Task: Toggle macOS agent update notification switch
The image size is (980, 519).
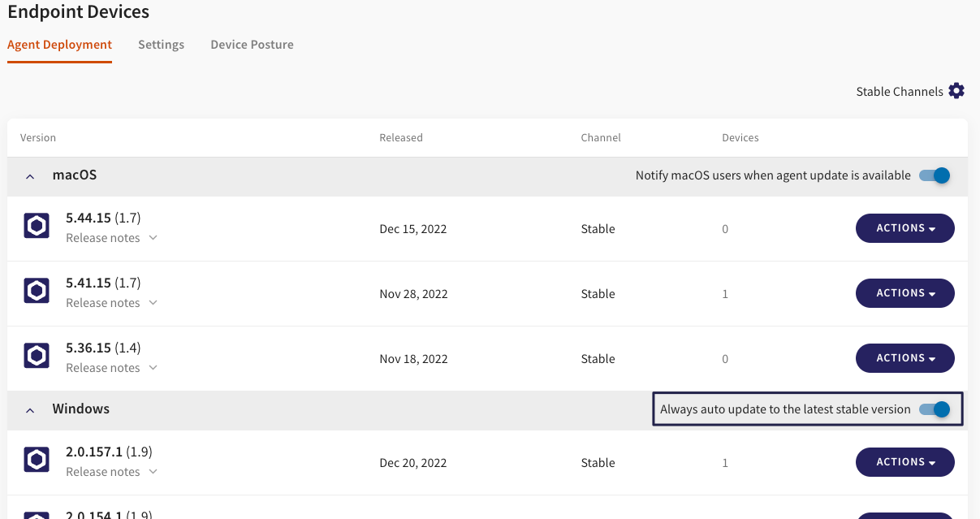Action: click(x=935, y=175)
